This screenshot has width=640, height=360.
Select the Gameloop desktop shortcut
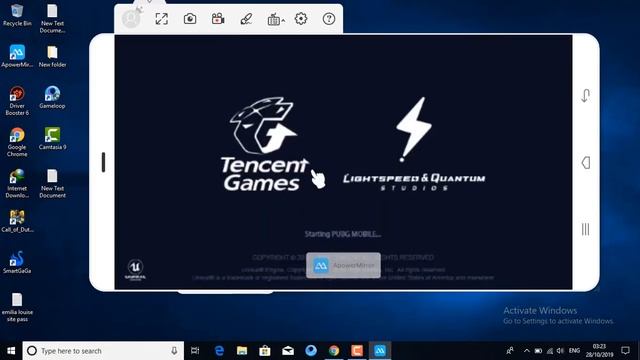[x=52, y=98]
